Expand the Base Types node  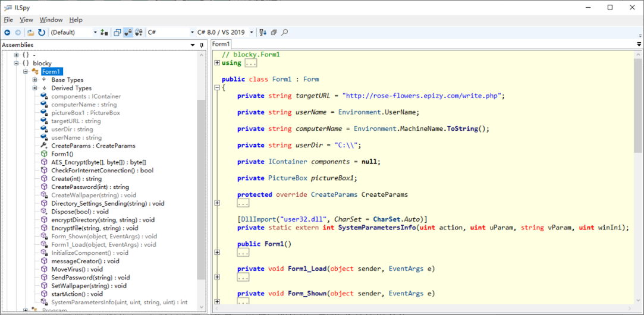[x=34, y=80]
